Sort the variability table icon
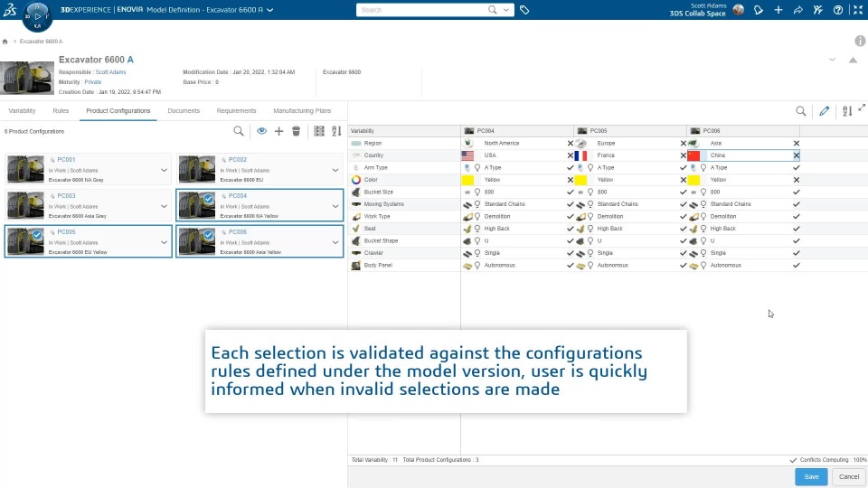Viewport: 868px width, 488px height. point(847,111)
